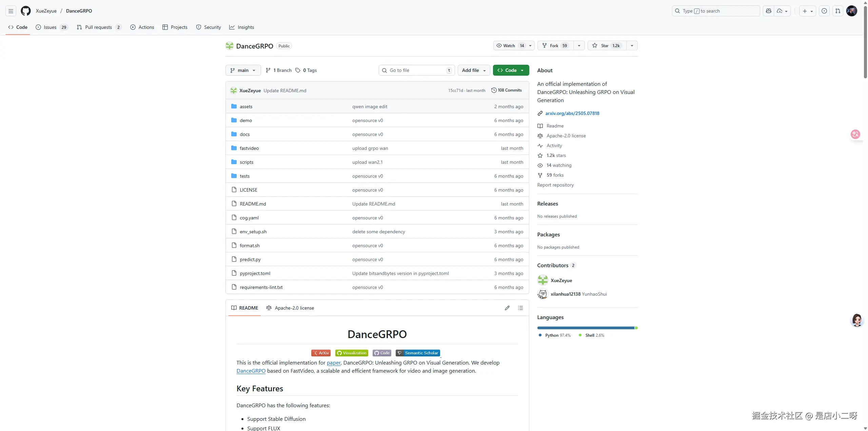
Task: Click the GitHub logo home icon
Action: point(25,11)
